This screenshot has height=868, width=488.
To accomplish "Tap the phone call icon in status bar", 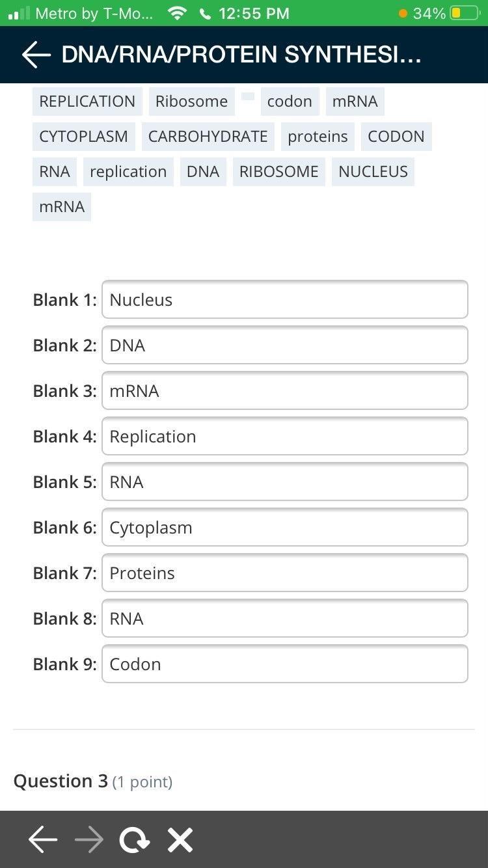I will tap(206, 13).
